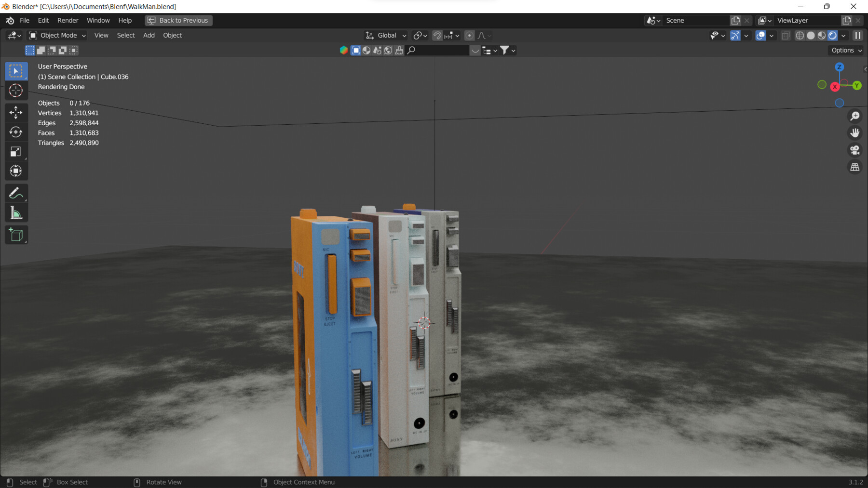Select the Rotate tool
868x488 pixels.
[x=16, y=132]
